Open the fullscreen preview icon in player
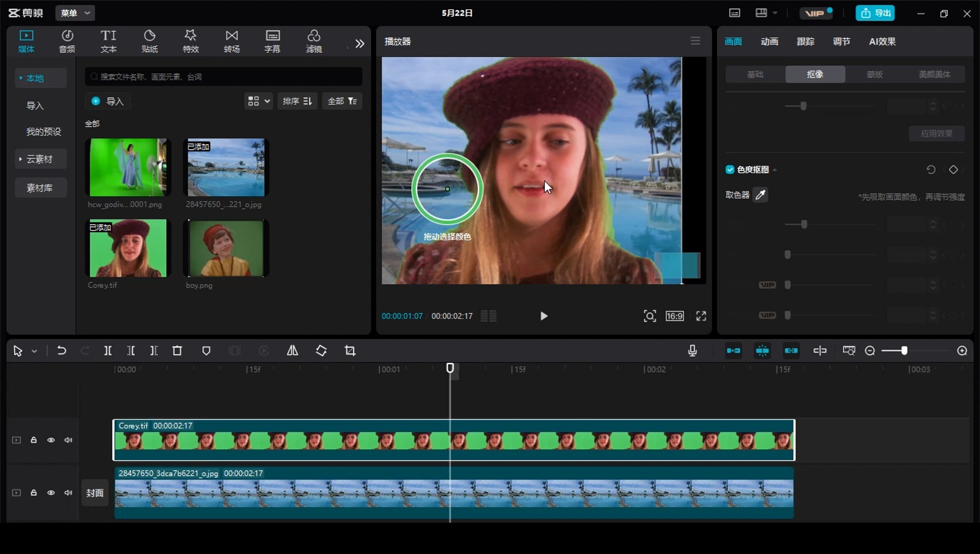 point(701,316)
